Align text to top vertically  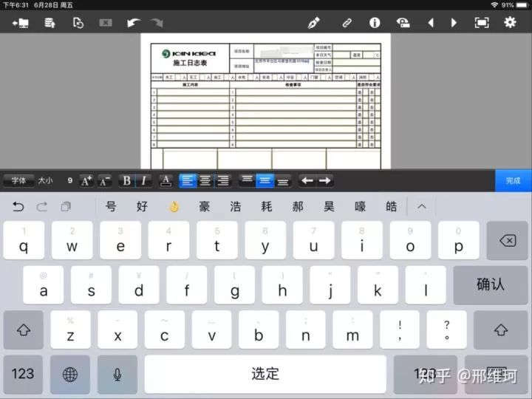(247, 180)
